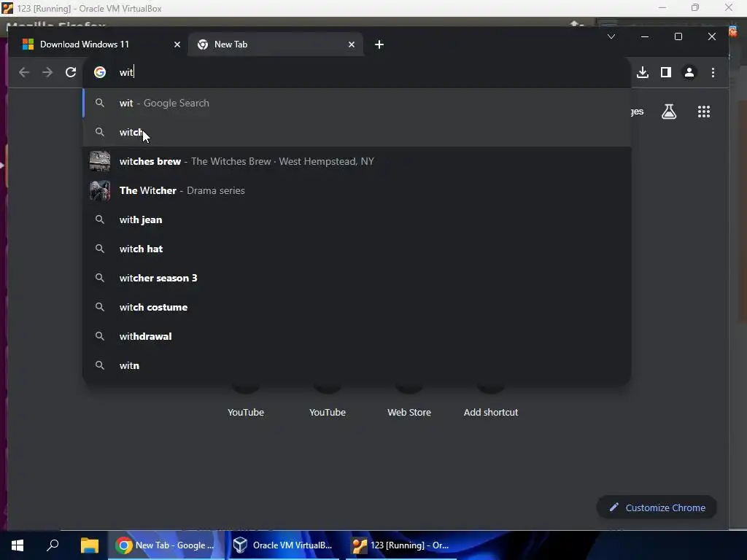The image size is (747, 560).
Task: Click search icon beside 'withdrawal'
Action: point(99,336)
